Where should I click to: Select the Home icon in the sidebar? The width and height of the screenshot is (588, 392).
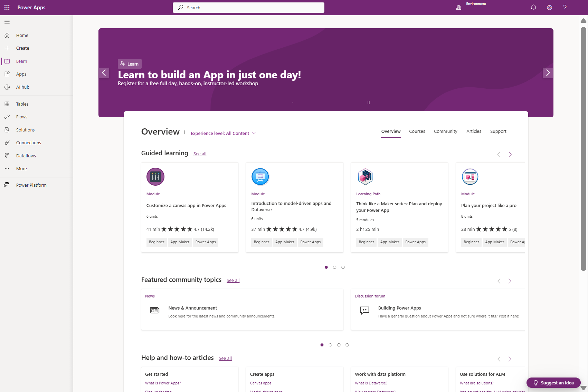(22, 35)
